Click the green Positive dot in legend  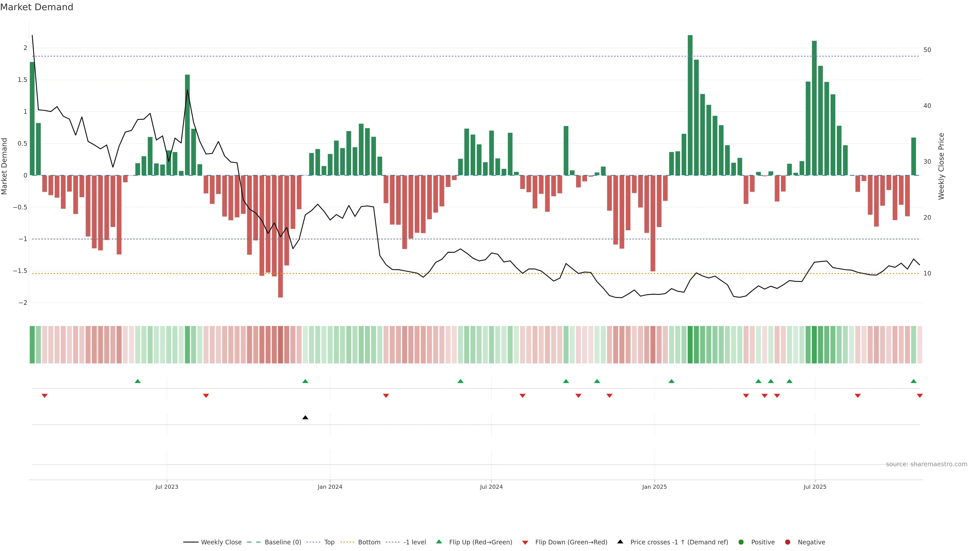741,542
